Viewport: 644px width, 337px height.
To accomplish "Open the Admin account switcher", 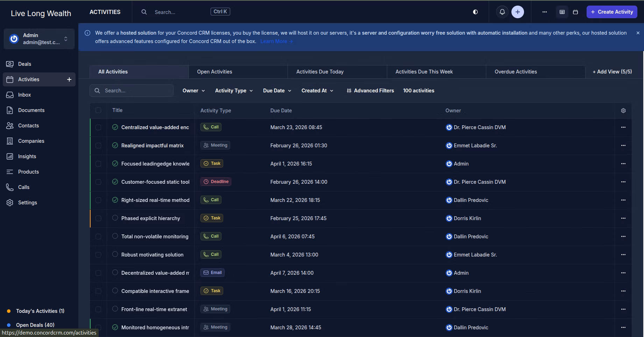I will point(39,39).
